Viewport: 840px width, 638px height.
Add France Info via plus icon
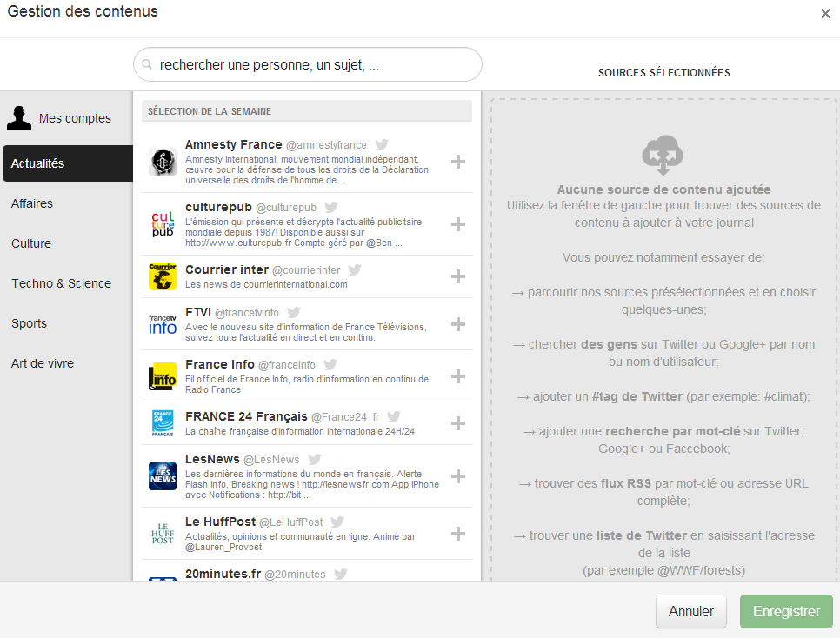(x=458, y=376)
